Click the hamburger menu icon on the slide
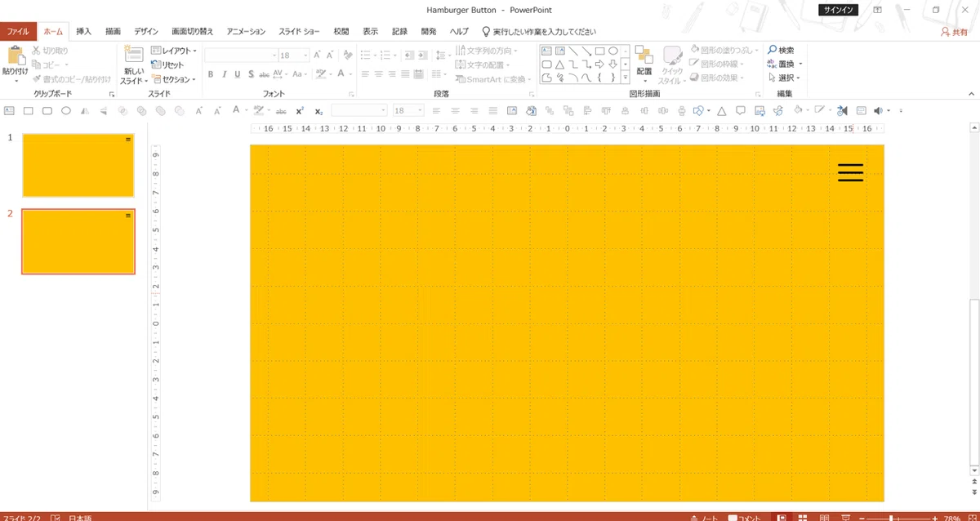 click(850, 172)
